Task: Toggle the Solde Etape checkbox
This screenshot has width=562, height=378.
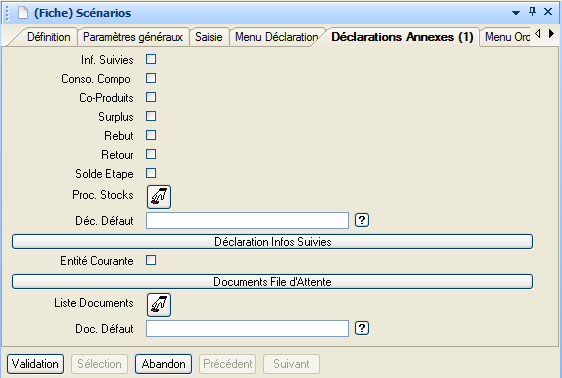Action: pyautogui.click(x=151, y=173)
